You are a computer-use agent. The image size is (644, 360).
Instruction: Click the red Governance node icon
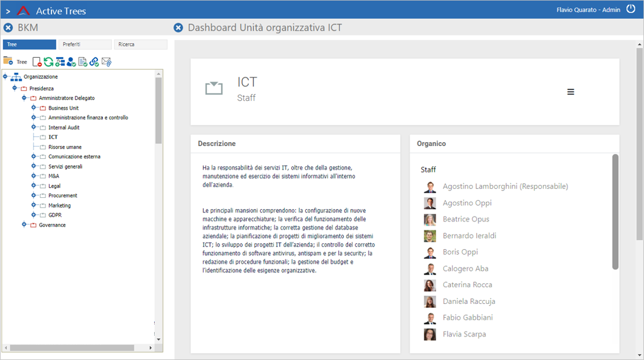[33, 225]
